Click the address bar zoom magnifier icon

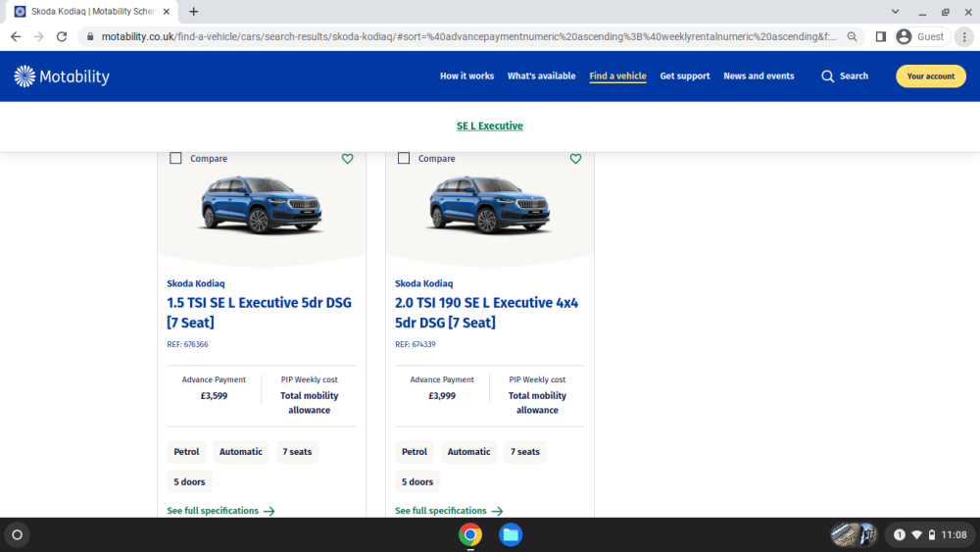(x=852, y=37)
